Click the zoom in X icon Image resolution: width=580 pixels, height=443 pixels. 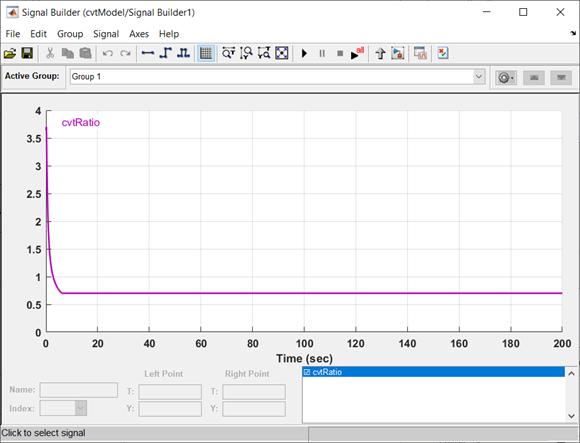pyautogui.click(x=228, y=54)
